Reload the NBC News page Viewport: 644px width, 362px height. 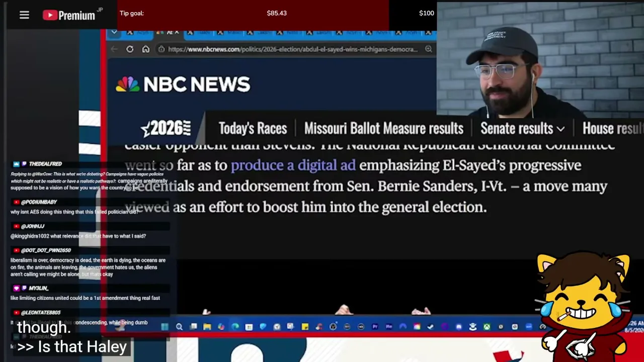(130, 49)
